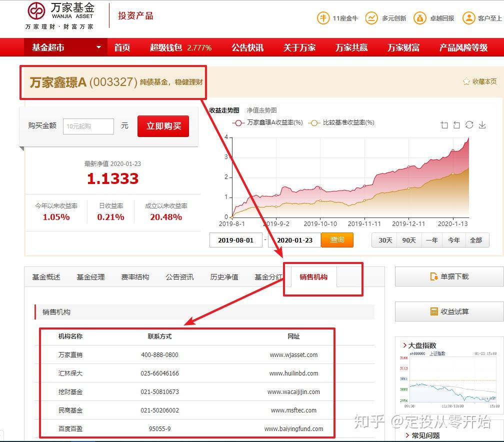
Task: Switch to 净值走势图 chart tab
Action: [x=261, y=110]
